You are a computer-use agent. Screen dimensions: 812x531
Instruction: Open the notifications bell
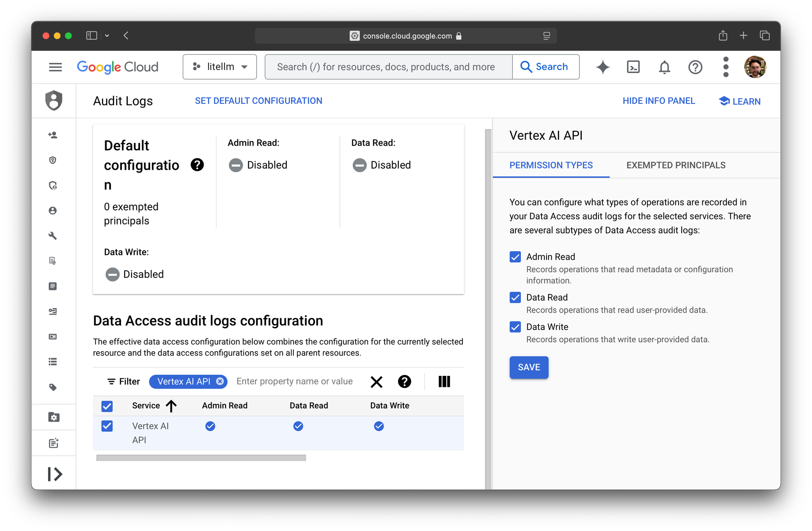tap(664, 67)
